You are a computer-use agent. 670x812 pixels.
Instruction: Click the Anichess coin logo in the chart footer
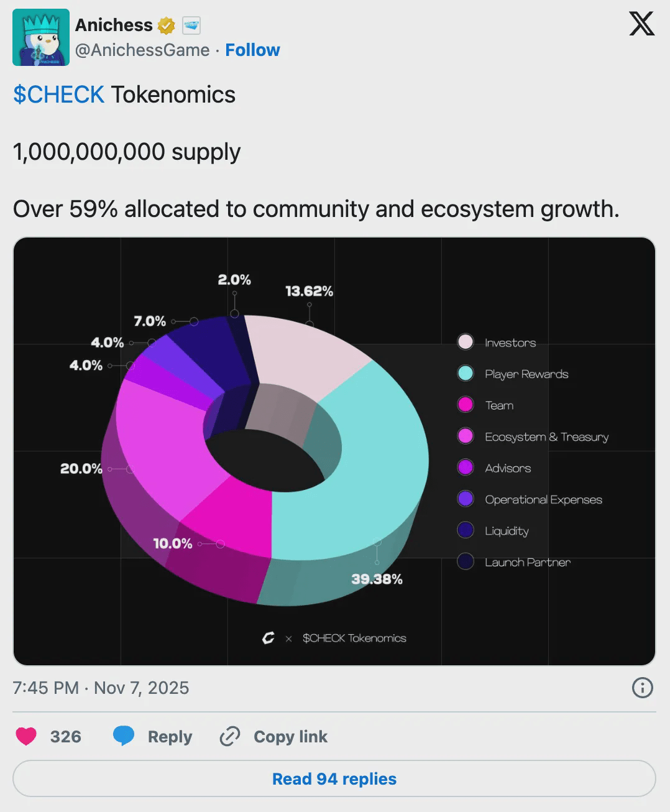[268, 638]
